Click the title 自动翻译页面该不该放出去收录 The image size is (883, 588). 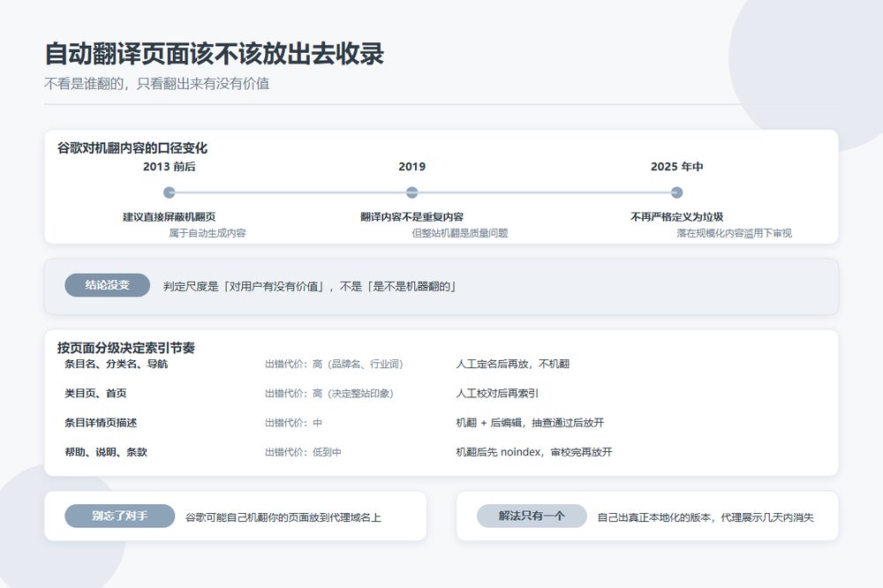tap(214, 54)
